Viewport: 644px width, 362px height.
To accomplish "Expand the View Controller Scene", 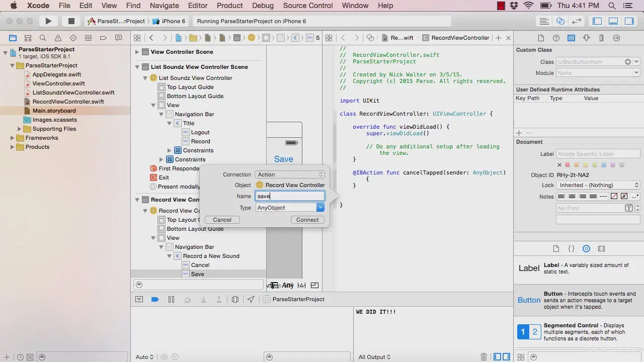I will point(137,52).
